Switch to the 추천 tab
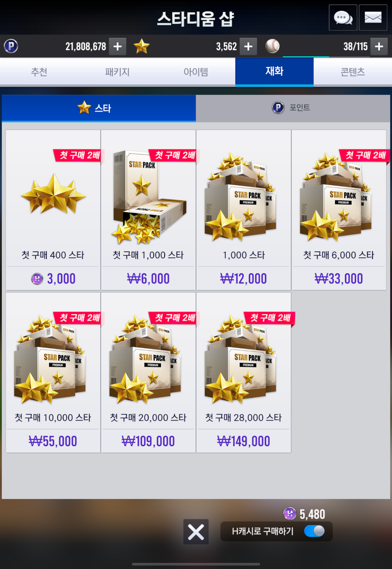The height and width of the screenshot is (569, 392). pyautogui.click(x=39, y=72)
